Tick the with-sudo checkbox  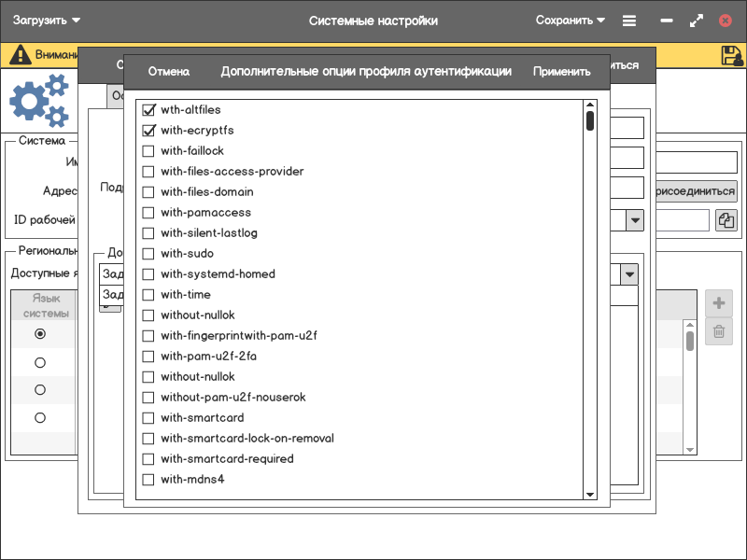tap(148, 254)
